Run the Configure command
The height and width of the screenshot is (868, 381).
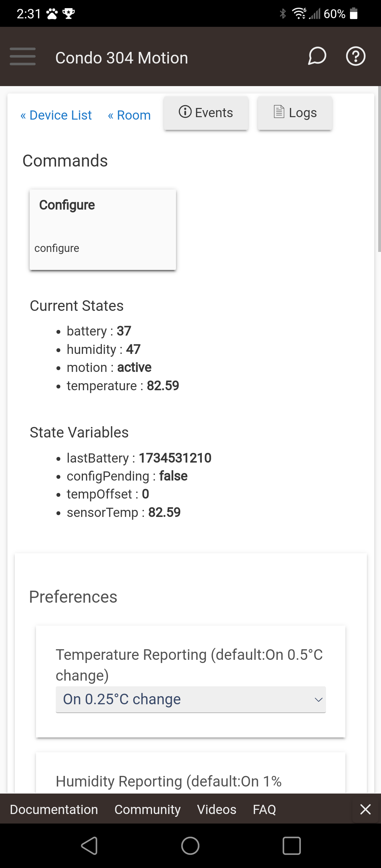[x=103, y=229]
